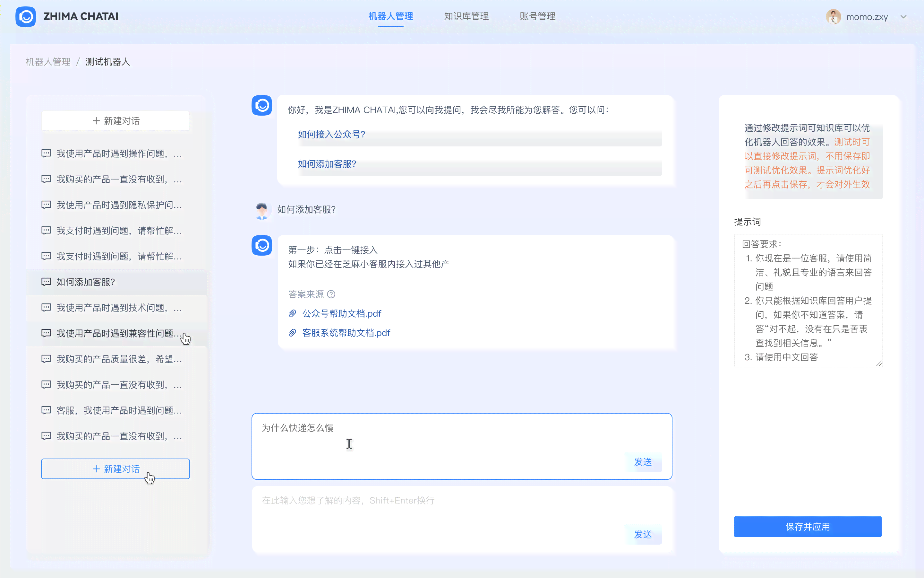Switch to 知识库管理 tab
Screen dimensions: 924x578
click(466, 16)
